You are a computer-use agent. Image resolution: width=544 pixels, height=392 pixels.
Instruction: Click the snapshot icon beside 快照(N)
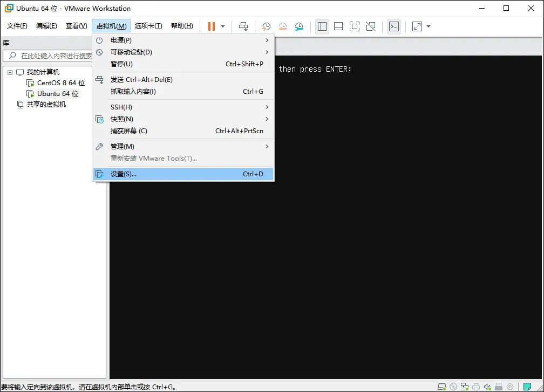click(99, 119)
